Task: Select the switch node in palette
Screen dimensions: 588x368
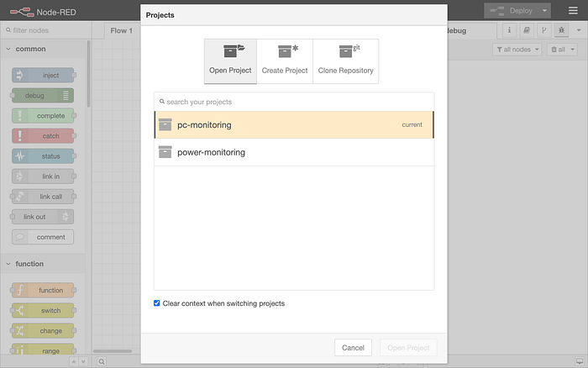Action: click(43, 311)
